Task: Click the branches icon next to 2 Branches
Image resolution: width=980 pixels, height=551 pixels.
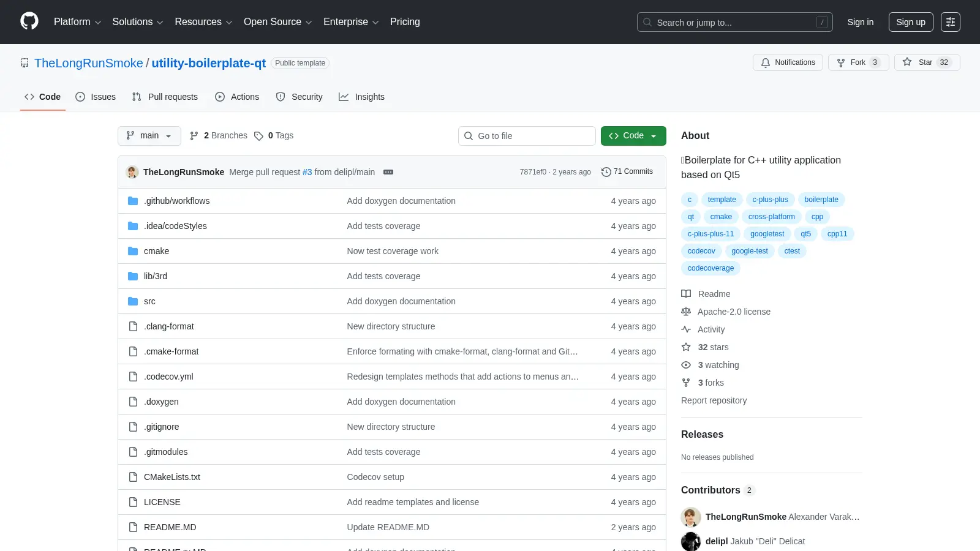Action: click(x=194, y=136)
